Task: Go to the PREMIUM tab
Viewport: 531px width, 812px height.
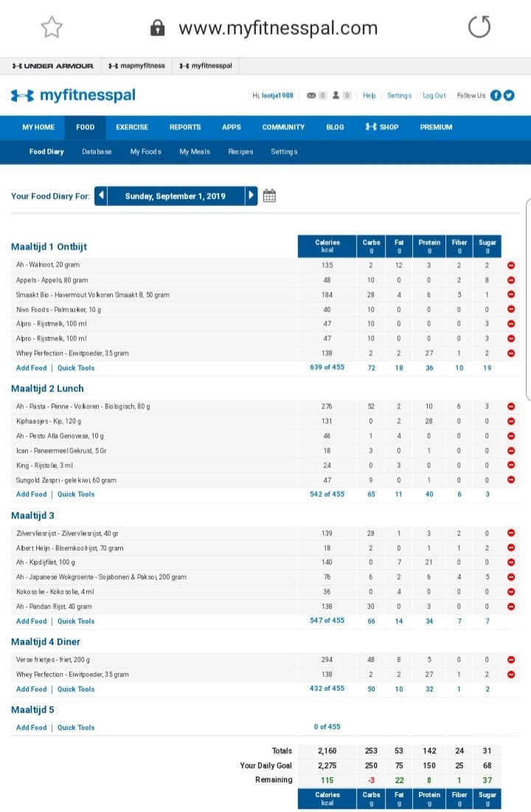Action: 437,128
